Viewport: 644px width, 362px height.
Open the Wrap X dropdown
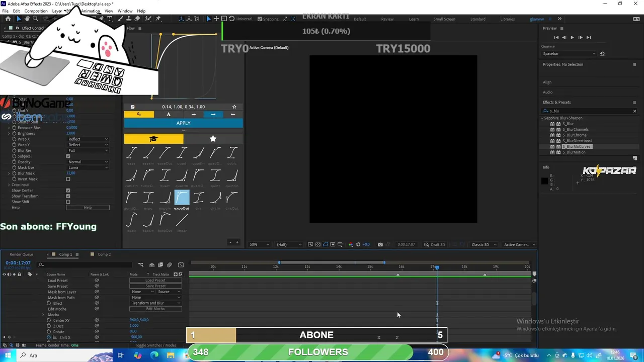pyautogui.click(x=88, y=139)
